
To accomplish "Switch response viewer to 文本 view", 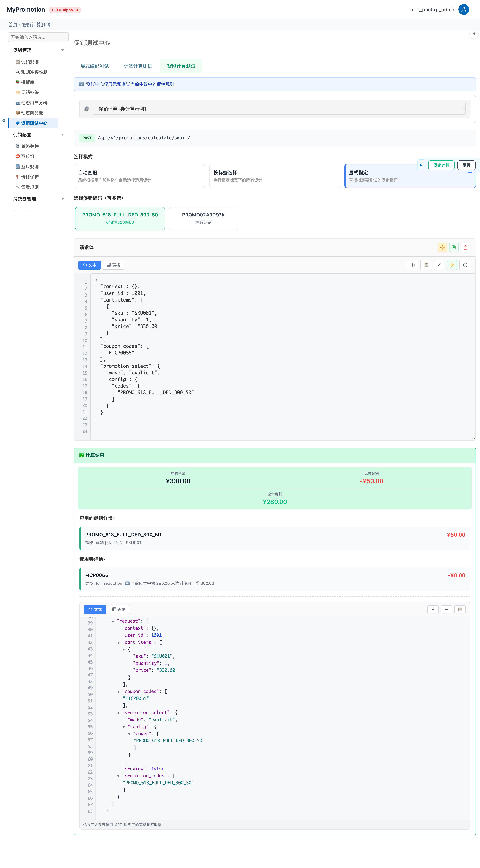I will 95,609.
